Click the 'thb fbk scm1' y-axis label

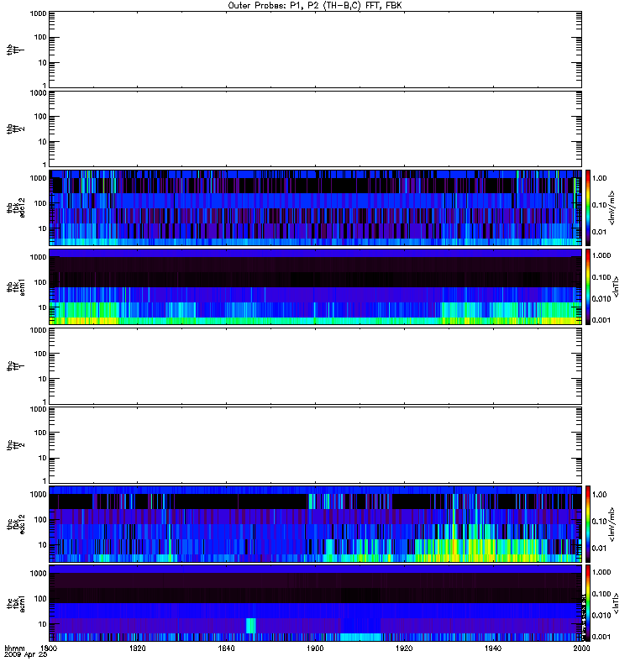pos(16,286)
